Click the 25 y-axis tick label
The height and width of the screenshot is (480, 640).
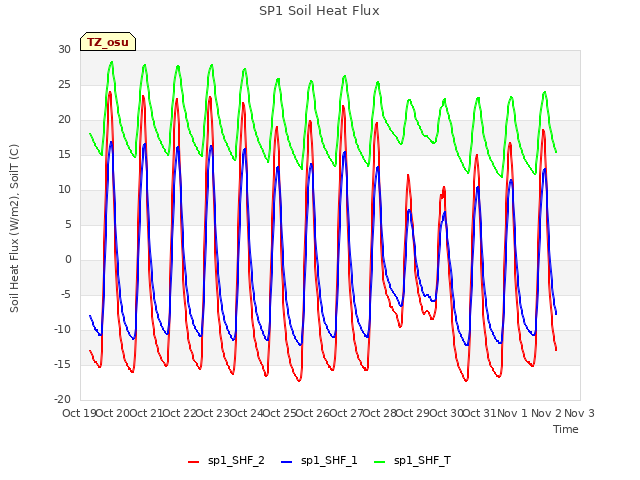[64, 84]
